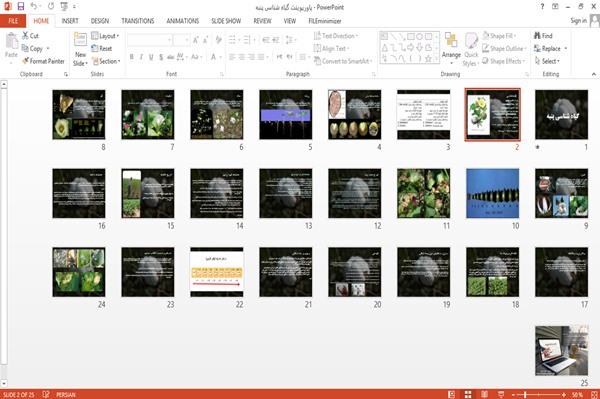
Task: Click the Redo icon in title bar
Action: 51,7
